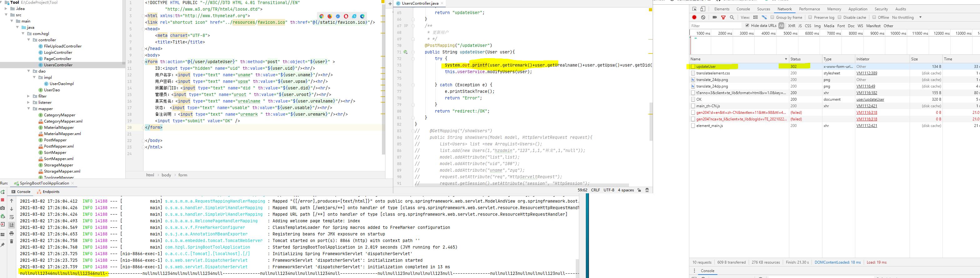The image size is (980, 278).
Task: Click the read-only lock icon in status bar
Action: pos(639,190)
